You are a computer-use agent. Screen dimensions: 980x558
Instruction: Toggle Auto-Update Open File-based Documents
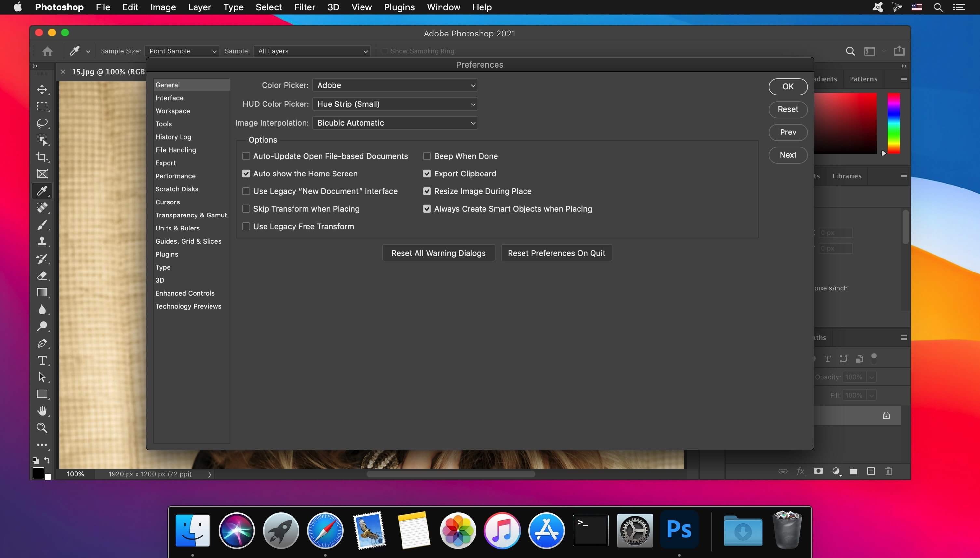[246, 156]
